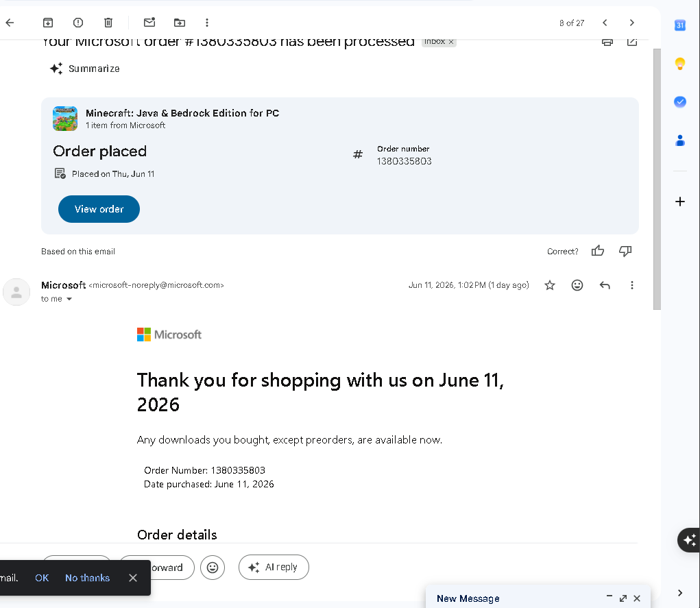The image size is (700, 608).
Task: Mark the order summary as incorrect (thumbs down)
Action: pyautogui.click(x=625, y=252)
